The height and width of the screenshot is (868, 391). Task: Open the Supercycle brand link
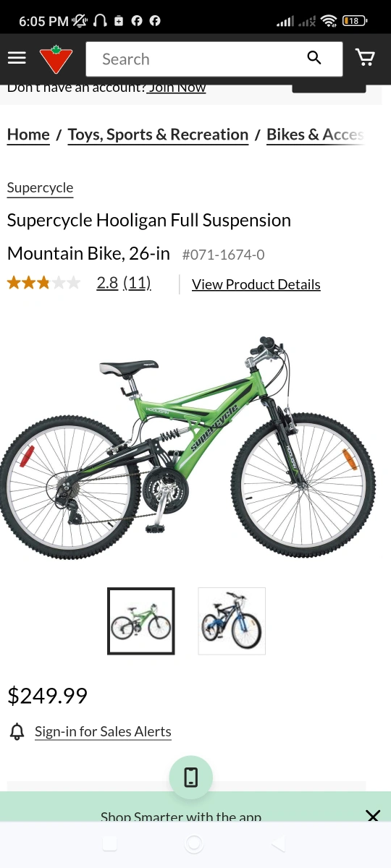pos(40,188)
